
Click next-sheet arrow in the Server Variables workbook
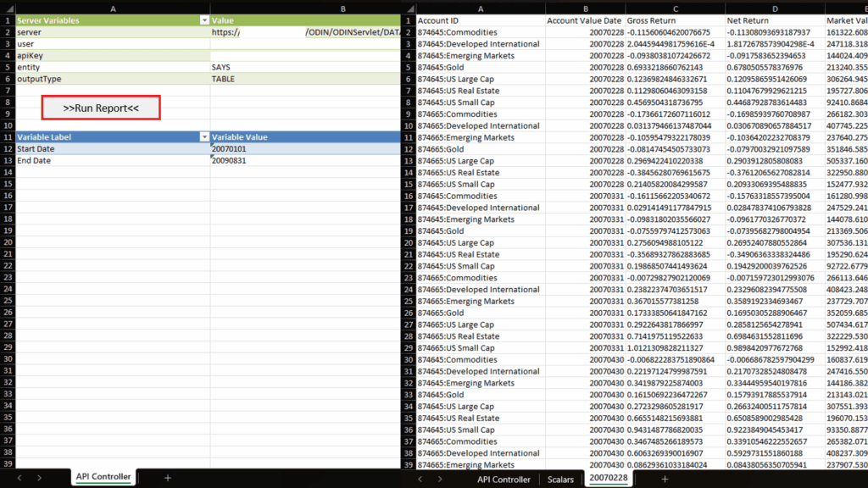39,479
